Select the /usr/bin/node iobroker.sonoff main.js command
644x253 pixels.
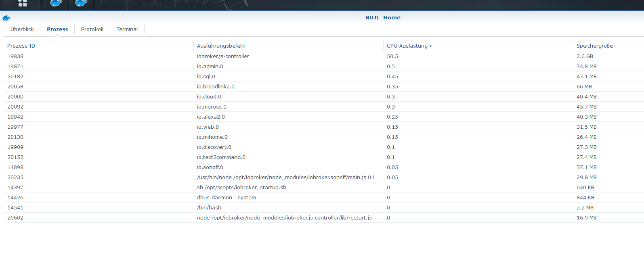tap(287, 178)
